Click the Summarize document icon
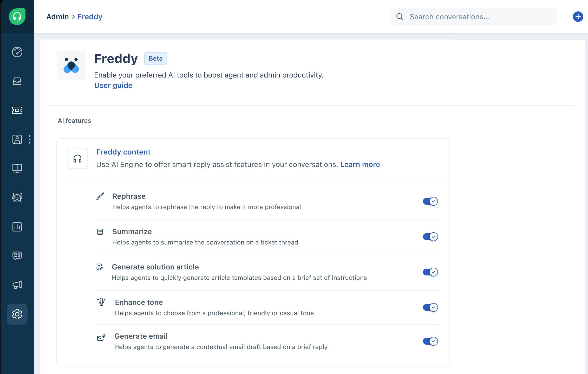Viewport: 588px width, 374px height. coord(100,231)
